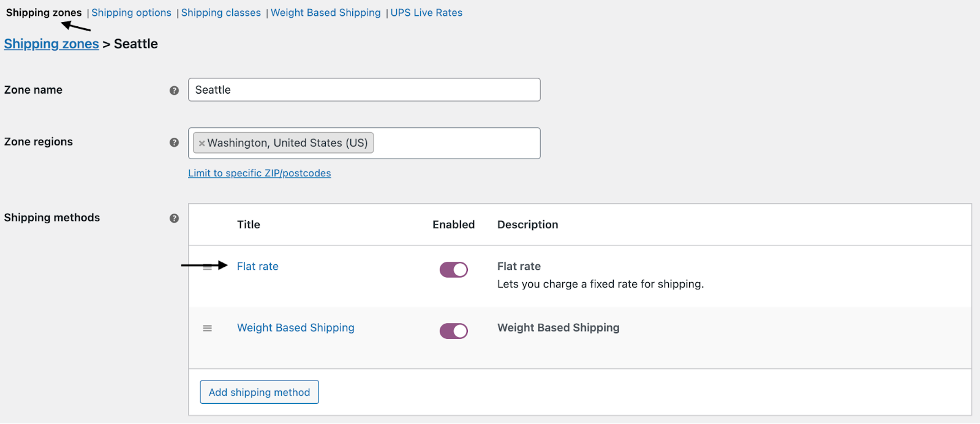Click Limit to specific ZIP/postcodes
The height and width of the screenshot is (424, 980).
[x=259, y=173]
